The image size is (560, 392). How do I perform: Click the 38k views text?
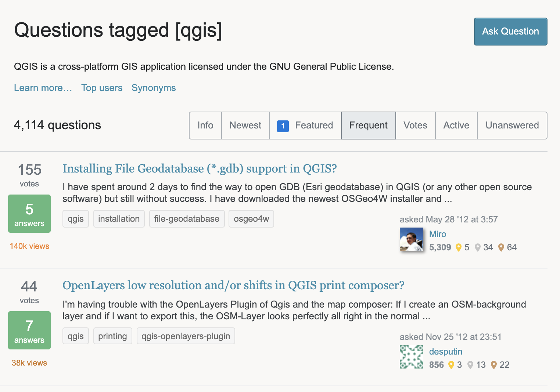pos(29,363)
